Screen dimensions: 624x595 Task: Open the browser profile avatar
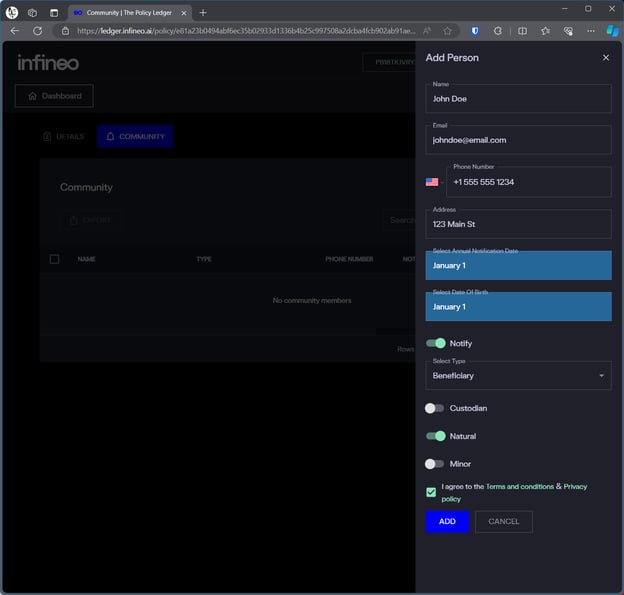(x=12, y=13)
